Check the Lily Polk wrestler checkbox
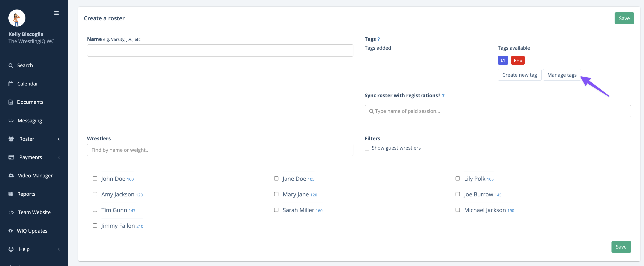 pyautogui.click(x=458, y=178)
